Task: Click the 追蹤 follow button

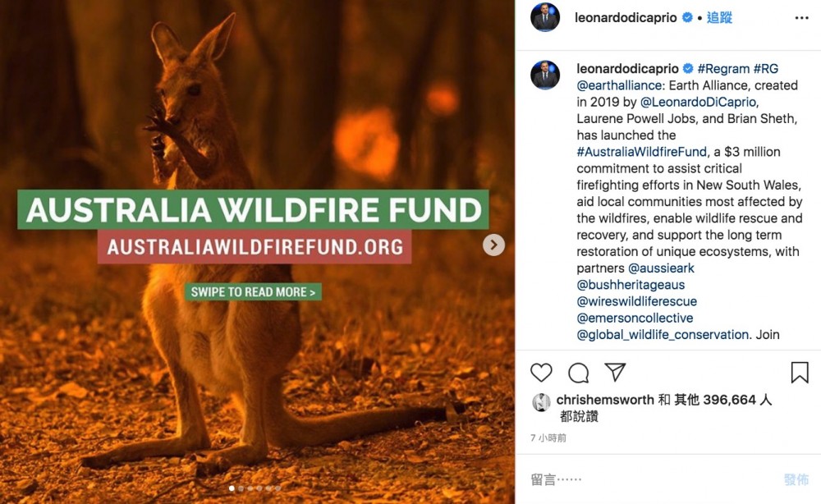Action: point(719,17)
